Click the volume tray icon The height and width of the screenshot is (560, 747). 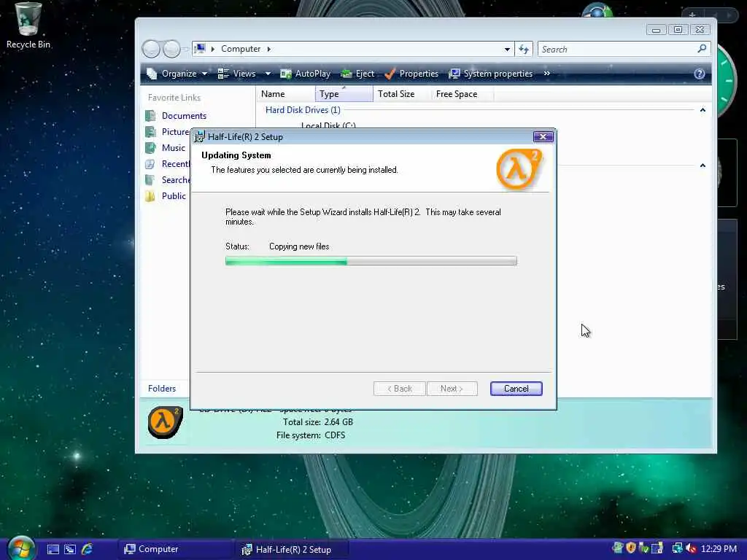(691, 548)
